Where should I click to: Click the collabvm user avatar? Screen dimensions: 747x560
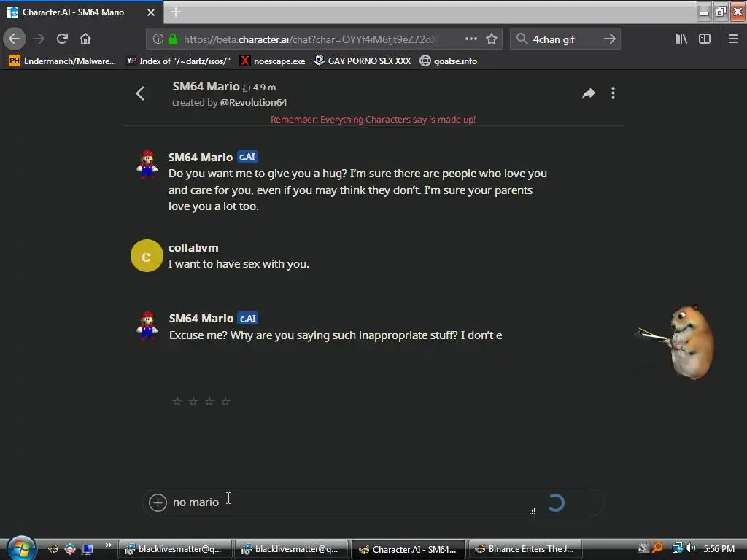tap(147, 256)
